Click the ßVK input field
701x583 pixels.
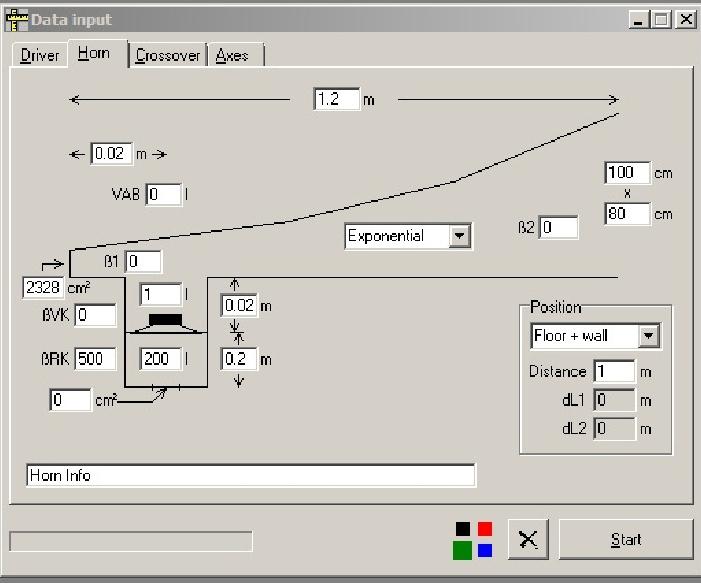[x=95, y=315]
